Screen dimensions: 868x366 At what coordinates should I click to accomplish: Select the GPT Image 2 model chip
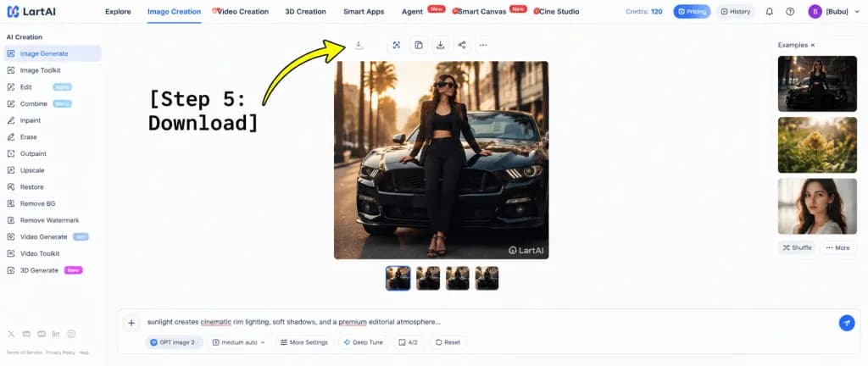pos(174,342)
